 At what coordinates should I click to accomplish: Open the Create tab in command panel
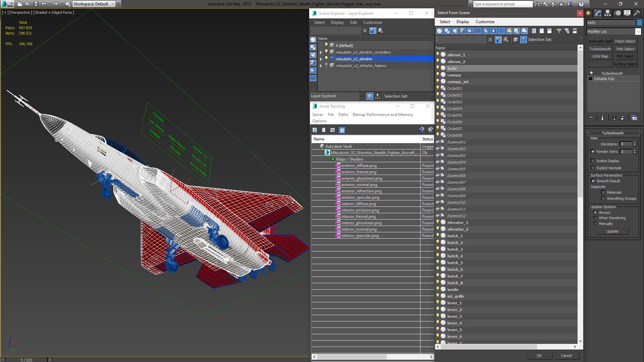point(588,13)
